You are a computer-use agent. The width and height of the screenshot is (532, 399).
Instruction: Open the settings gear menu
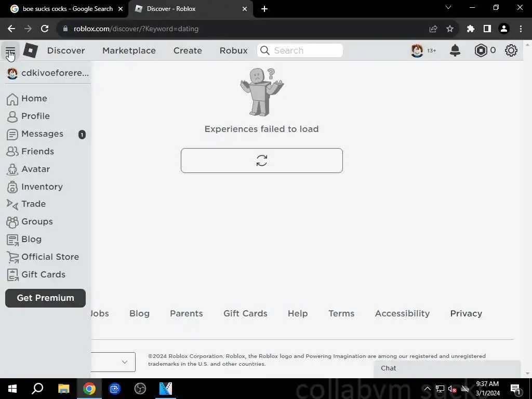pos(511,50)
